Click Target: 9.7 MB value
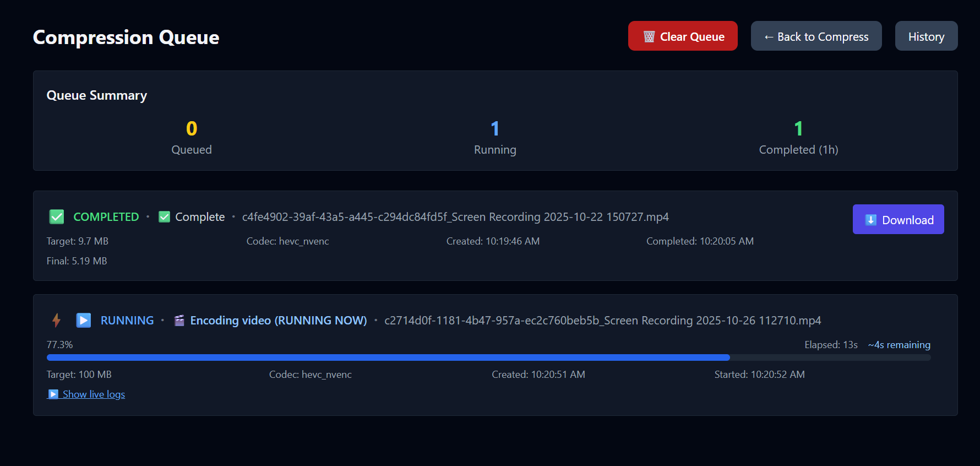 78,241
